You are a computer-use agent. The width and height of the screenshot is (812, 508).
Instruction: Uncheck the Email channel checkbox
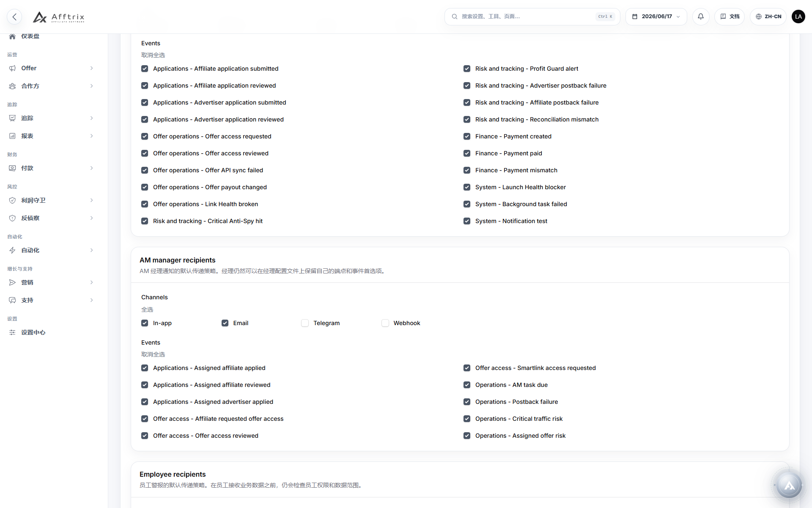click(x=225, y=323)
